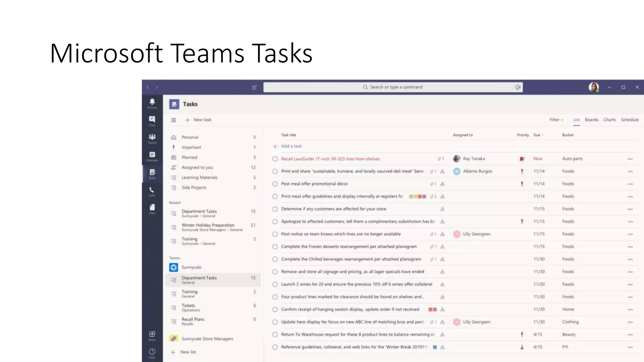Check off Apologize to affected customers task
This screenshot has height=362, width=644.
[275, 222]
